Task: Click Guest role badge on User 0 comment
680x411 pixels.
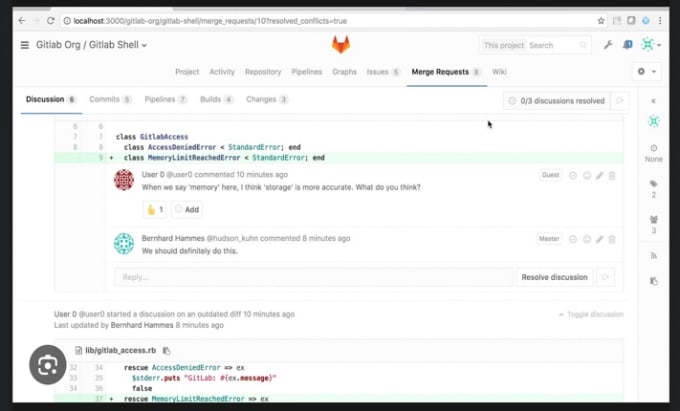Action: click(550, 175)
